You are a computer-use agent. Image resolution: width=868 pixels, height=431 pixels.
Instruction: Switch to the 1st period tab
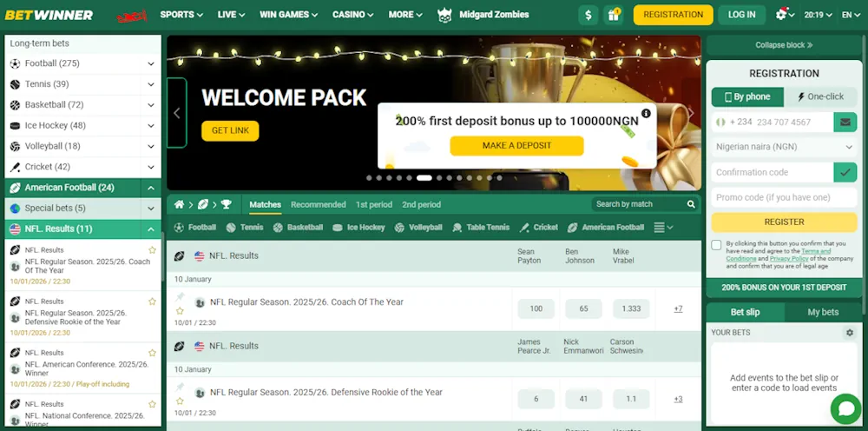373,204
